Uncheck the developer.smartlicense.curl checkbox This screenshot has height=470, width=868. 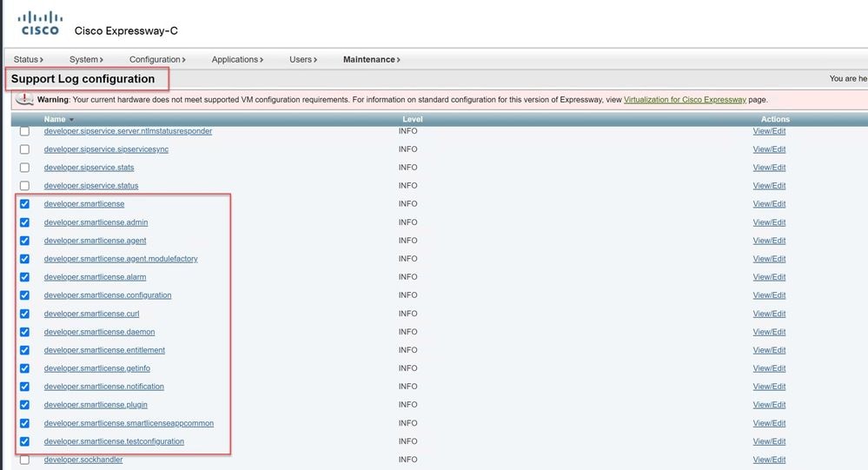point(24,314)
